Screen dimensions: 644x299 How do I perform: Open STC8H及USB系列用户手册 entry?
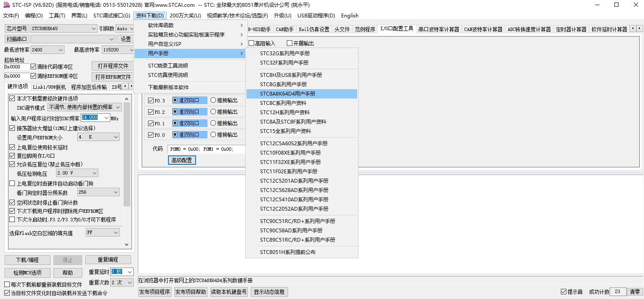[x=302, y=75]
